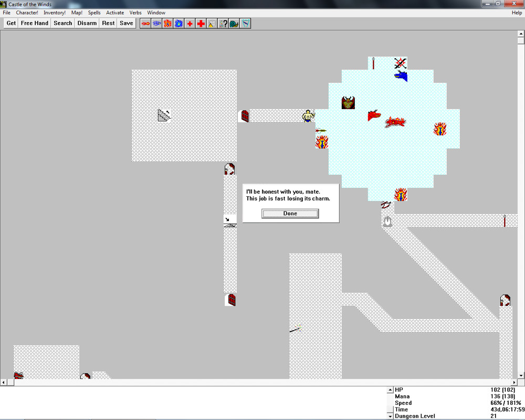Click the Save button
Image resolution: width=525 pixels, height=420 pixels.
click(126, 24)
